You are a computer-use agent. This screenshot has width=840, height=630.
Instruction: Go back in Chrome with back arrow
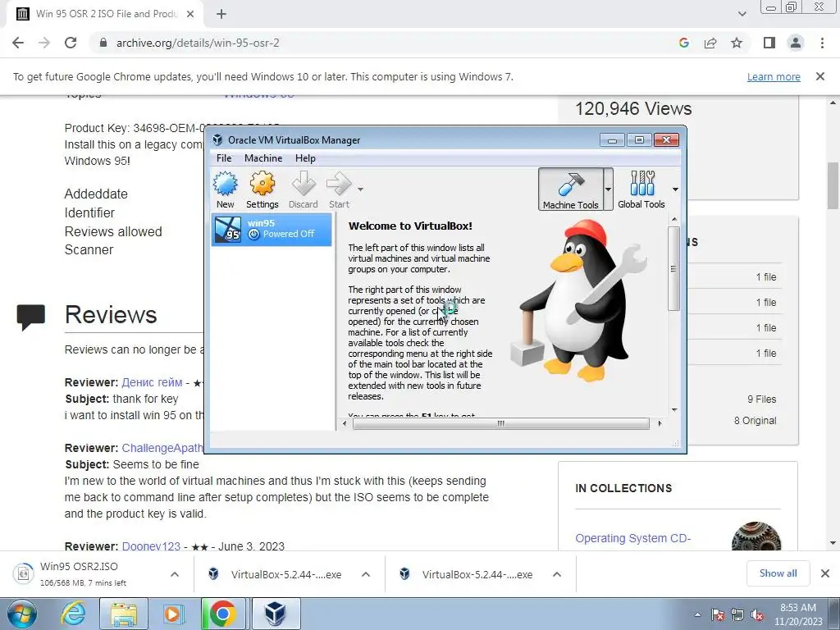[x=18, y=43]
